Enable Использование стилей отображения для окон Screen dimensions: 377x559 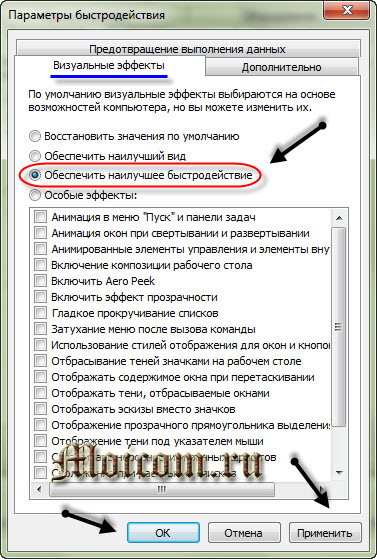coord(40,345)
